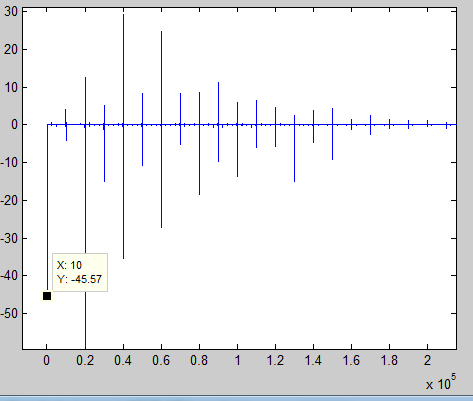Image resolution: width=473 pixels, height=401 pixels.
Task: Click the y-axis tick label -50
Action: pos(9,314)
